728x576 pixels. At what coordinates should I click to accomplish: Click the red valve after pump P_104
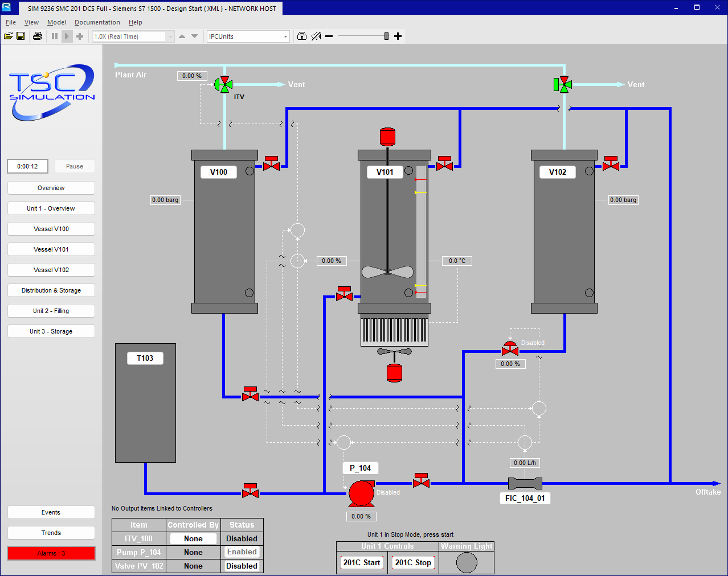coord(421,480)
